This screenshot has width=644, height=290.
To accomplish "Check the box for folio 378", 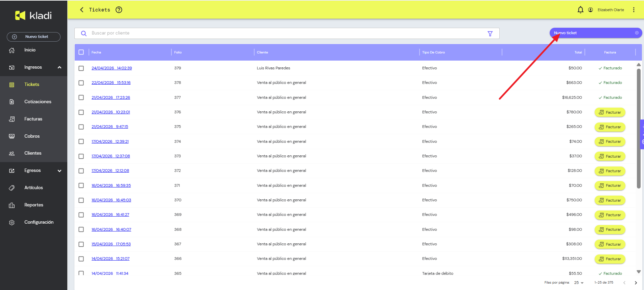I will pyautogui.click(x=81, y=83).
